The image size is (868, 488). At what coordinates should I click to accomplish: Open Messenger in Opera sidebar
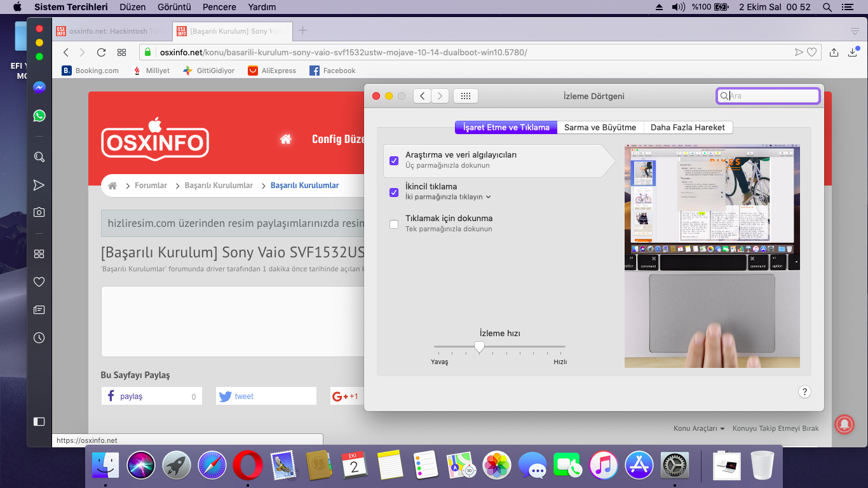pyautogui.click(x=39, y=88)
